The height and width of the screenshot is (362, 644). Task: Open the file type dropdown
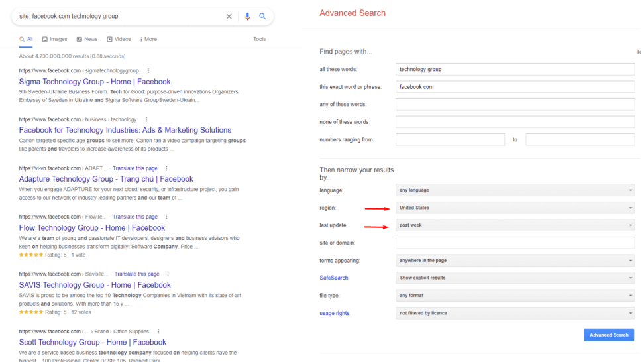[515, 296]
